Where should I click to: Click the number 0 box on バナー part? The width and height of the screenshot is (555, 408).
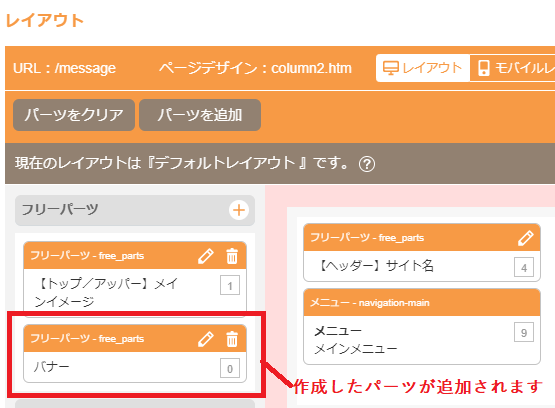tap(230, 368)
